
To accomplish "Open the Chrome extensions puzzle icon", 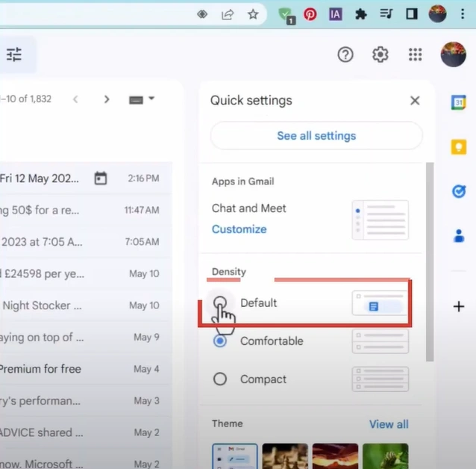I will coord(361,14).
